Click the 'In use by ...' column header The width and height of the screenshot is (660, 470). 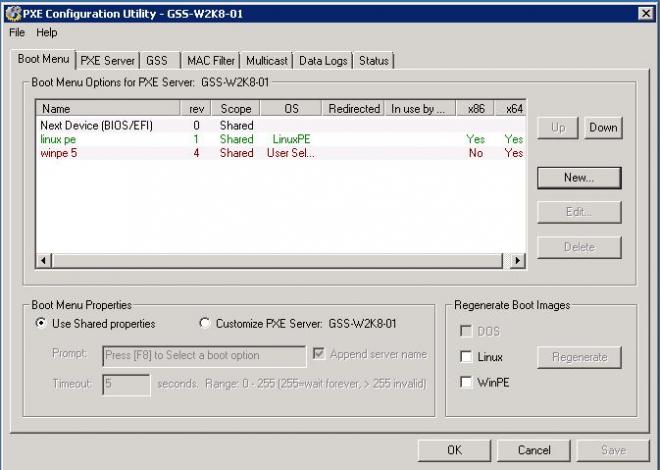pyautogui.click(x=420, y=109)
